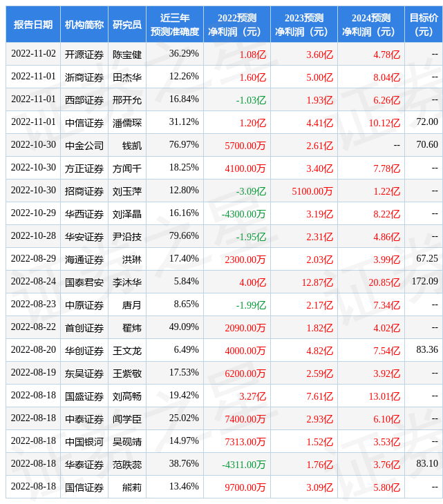
Task: Select the 中金公司 institution cell
Action: (x=84, y=146)
